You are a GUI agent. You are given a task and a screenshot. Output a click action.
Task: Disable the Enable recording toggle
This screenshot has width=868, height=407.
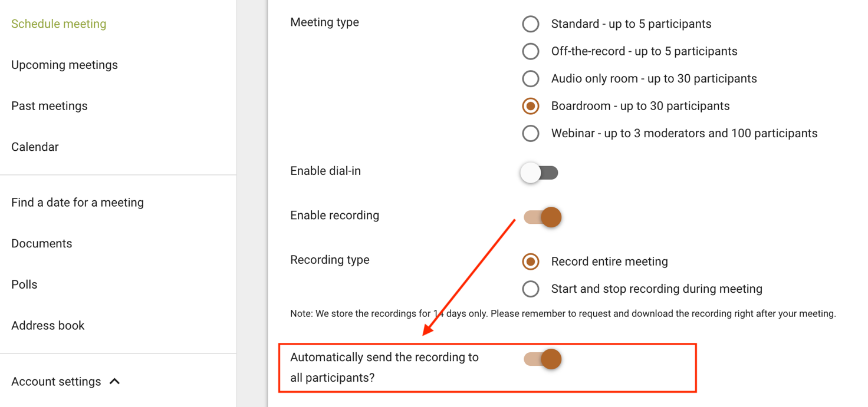coord(542,217)
